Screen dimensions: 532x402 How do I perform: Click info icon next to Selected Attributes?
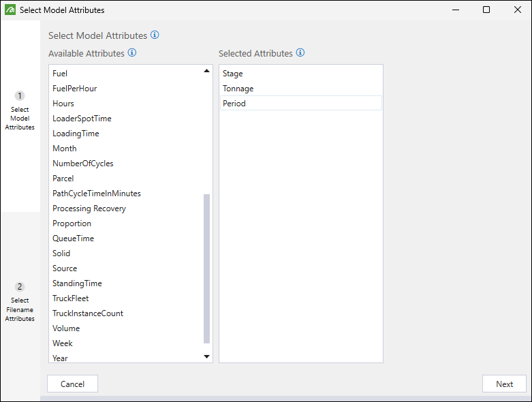coord(300,53)
